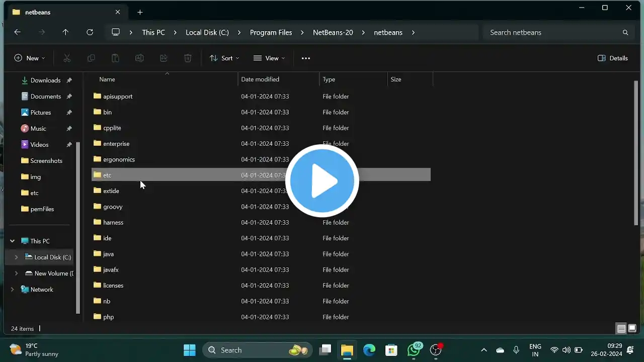Sort by Size column header
Viewport: 644px width, 362px height.
(x=396, y=79)
